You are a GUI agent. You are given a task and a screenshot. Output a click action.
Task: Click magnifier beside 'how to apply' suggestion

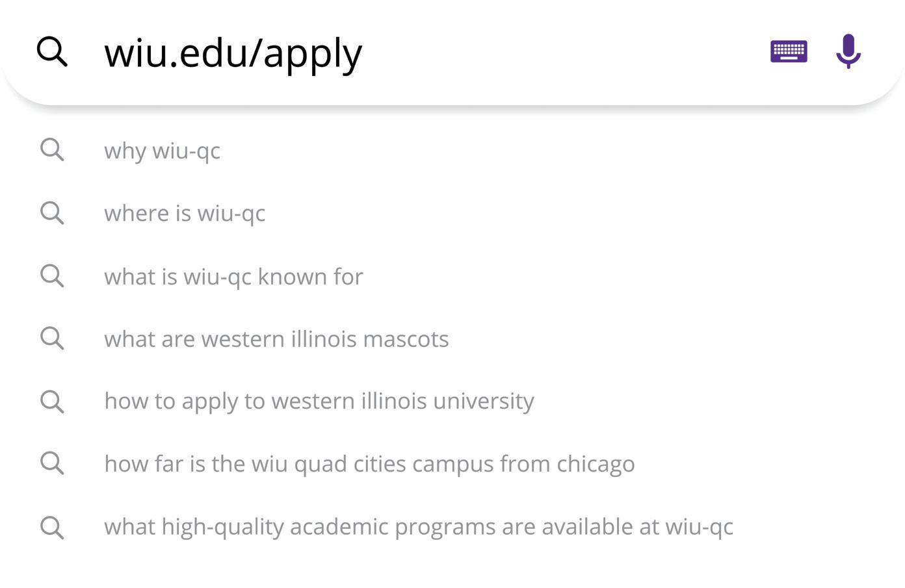tap(52, 402)
